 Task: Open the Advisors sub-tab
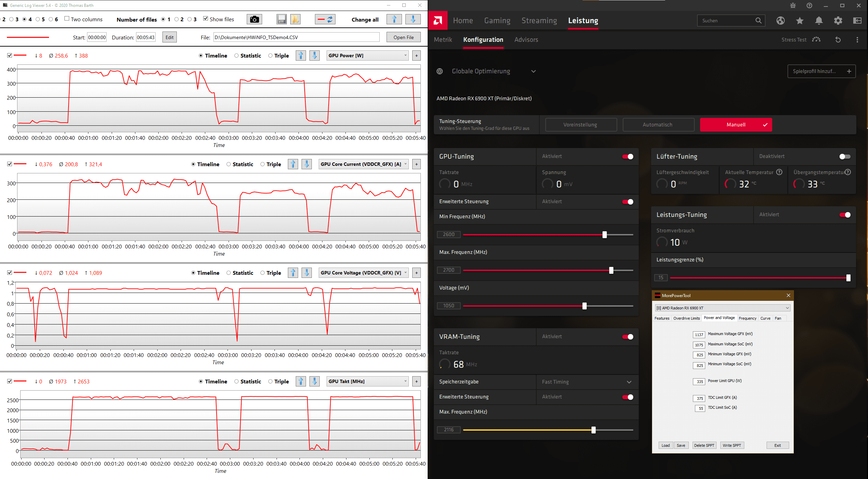pos(526,40)
